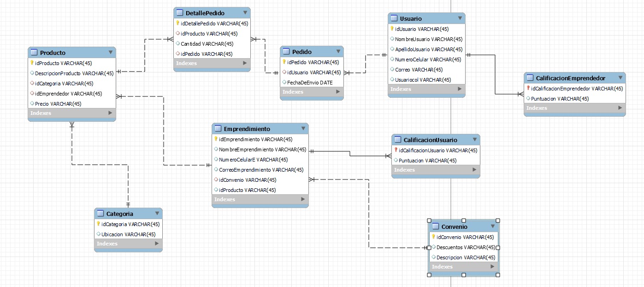This screenshot has width=644, height=287.
Task: Expand the Indexes section of DetallePedido
Action: pos(245,63)
